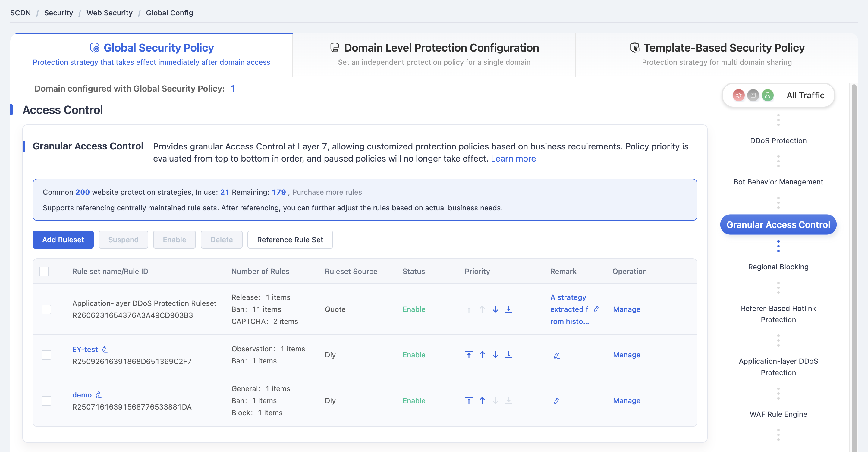
Task: Select the demo ruleset checkbox
Action: tap(46, 401)
